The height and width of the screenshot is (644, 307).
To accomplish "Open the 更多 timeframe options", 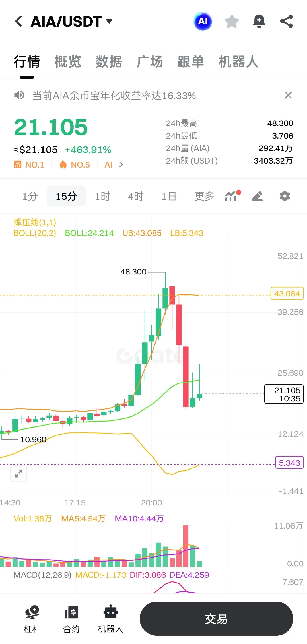I will pos(204,196).
